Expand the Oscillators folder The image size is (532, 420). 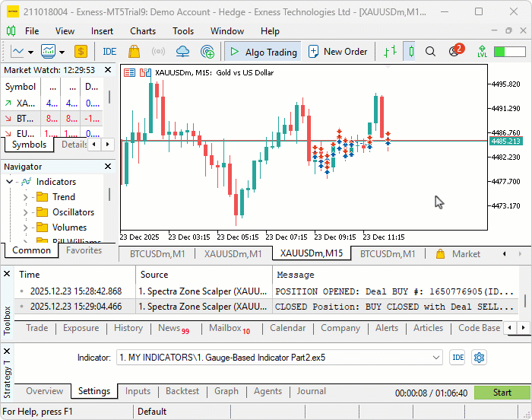pyautogui.click(x=25, y=212)
